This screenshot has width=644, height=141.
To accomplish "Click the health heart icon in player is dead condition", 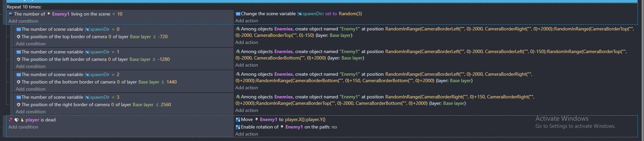I will [16, 120].
